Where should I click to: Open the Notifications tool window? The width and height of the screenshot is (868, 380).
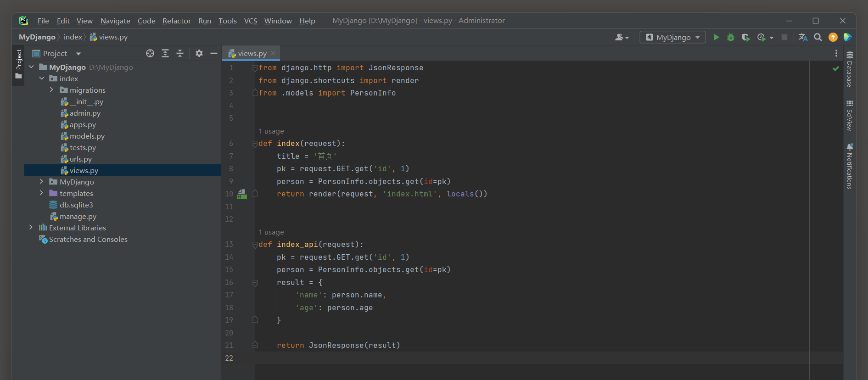pos(850,166)
